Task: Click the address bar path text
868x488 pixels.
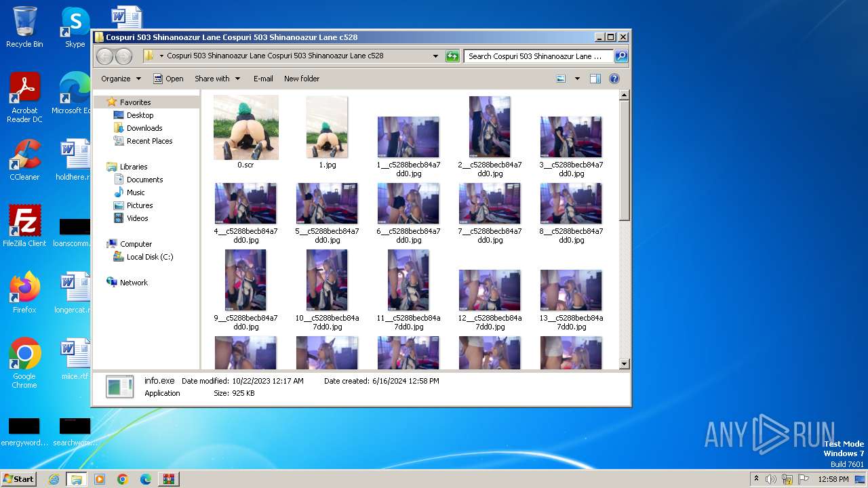Action: [x=275, y=56]
